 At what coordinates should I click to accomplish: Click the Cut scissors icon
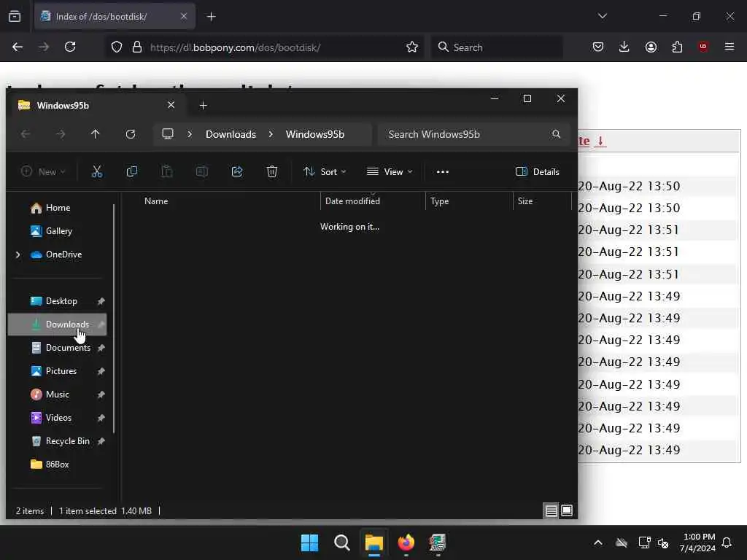(x=97, y=171)
